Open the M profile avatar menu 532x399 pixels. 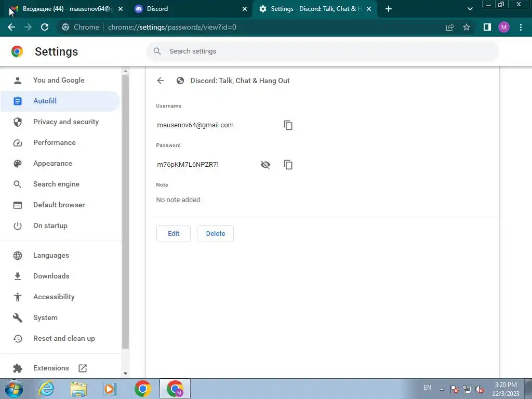[504, 27]
